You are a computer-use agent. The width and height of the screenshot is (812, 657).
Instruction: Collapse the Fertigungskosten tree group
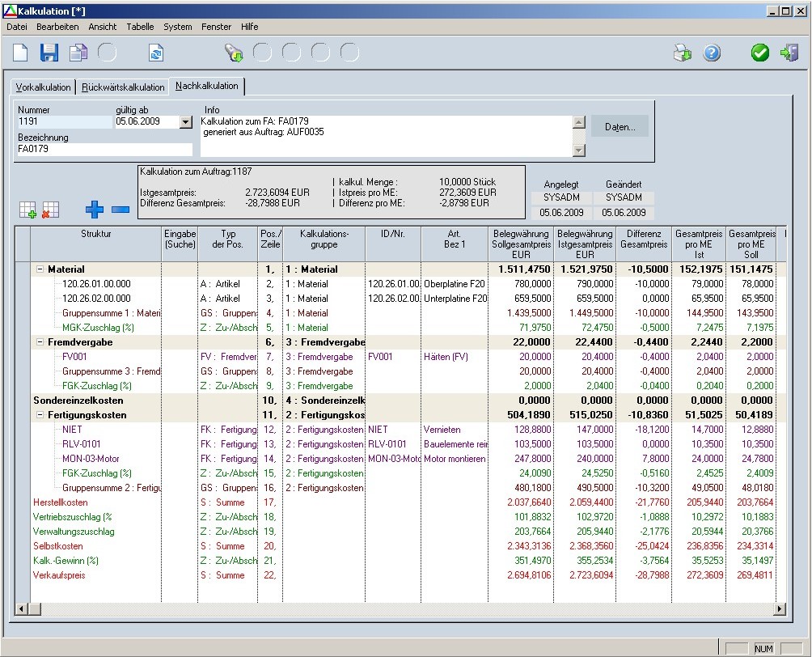pyautogui.click(x=40, y=415)
